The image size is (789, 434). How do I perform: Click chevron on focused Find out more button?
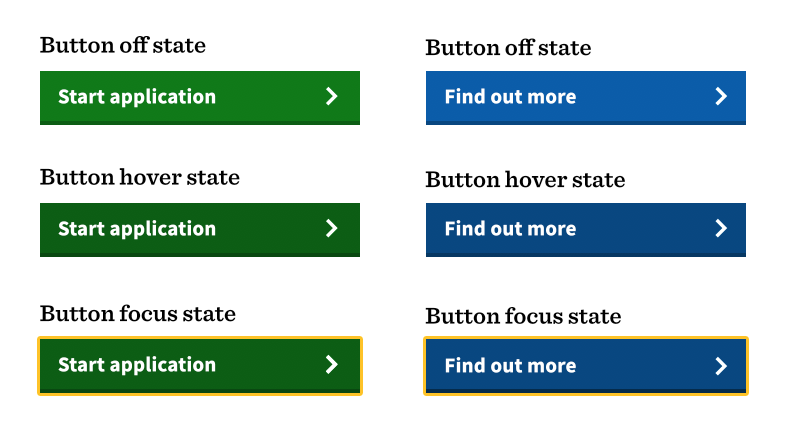click(x=721, y=366)
